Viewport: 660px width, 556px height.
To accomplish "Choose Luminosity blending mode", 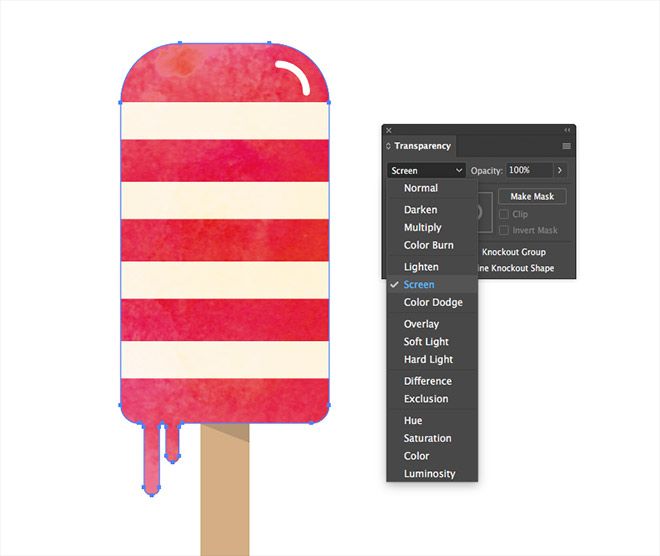I will [432, 474].
